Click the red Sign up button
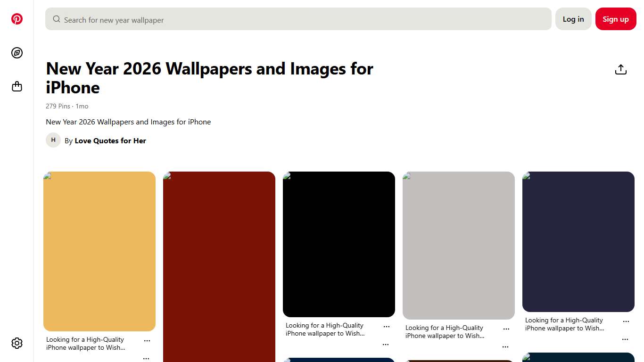The width and height of the screenshot is (644, 362). tap(616, 19)
